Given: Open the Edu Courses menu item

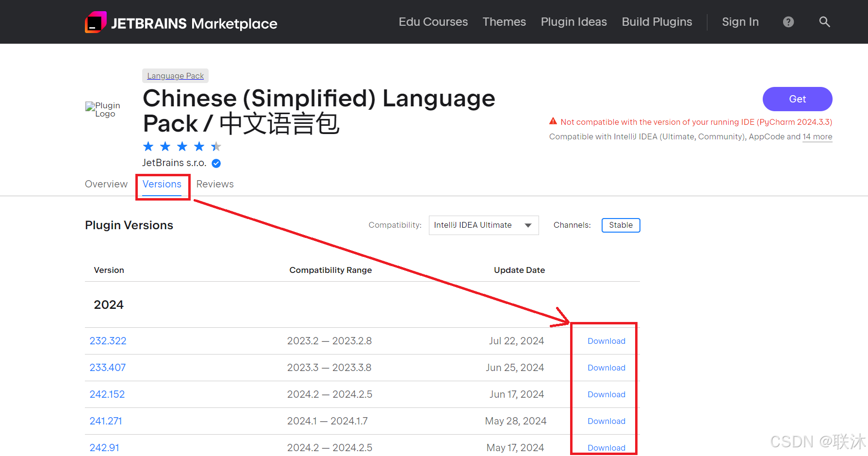Looking at the screenshot, I should 433,22.
